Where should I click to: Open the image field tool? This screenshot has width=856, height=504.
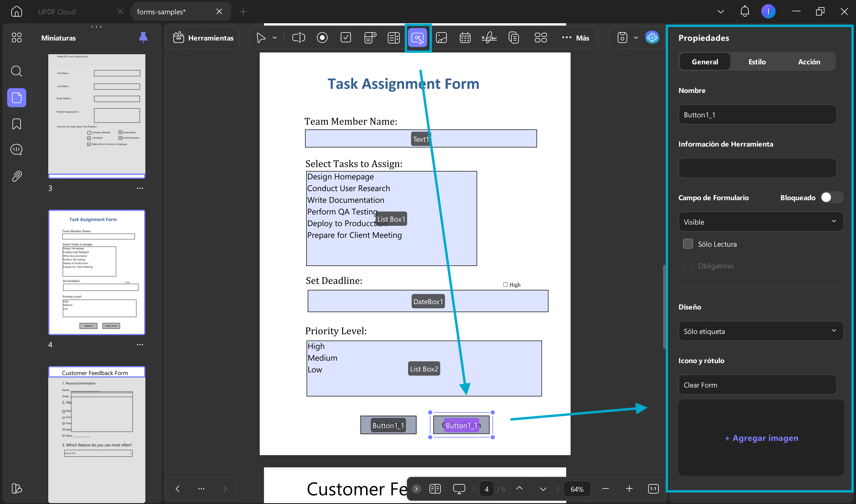pos(441,38)
